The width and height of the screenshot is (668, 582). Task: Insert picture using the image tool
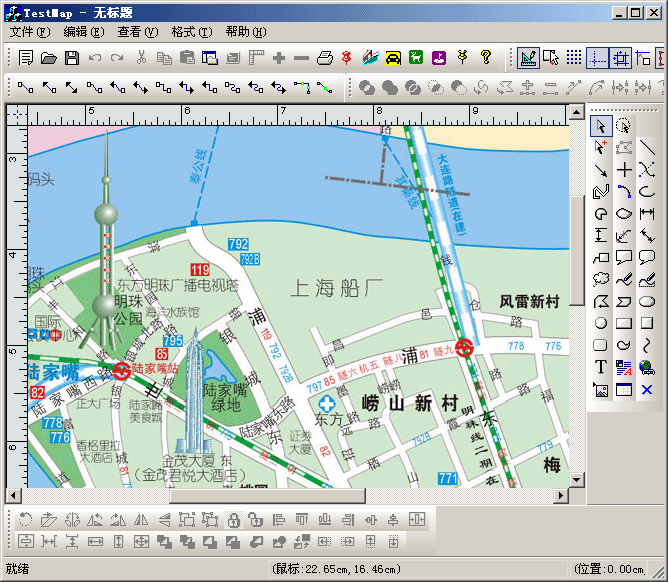coord(601,389)
